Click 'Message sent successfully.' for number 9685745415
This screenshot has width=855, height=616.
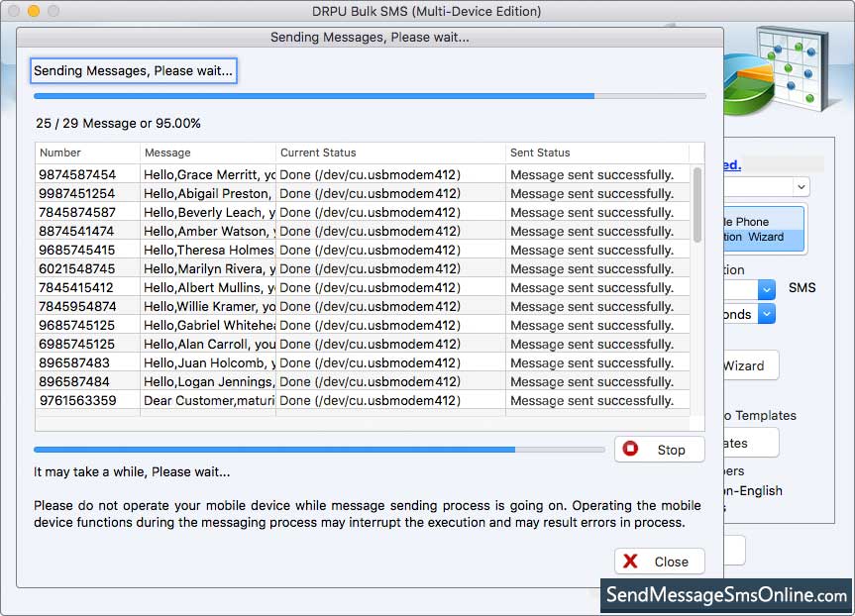592,250
